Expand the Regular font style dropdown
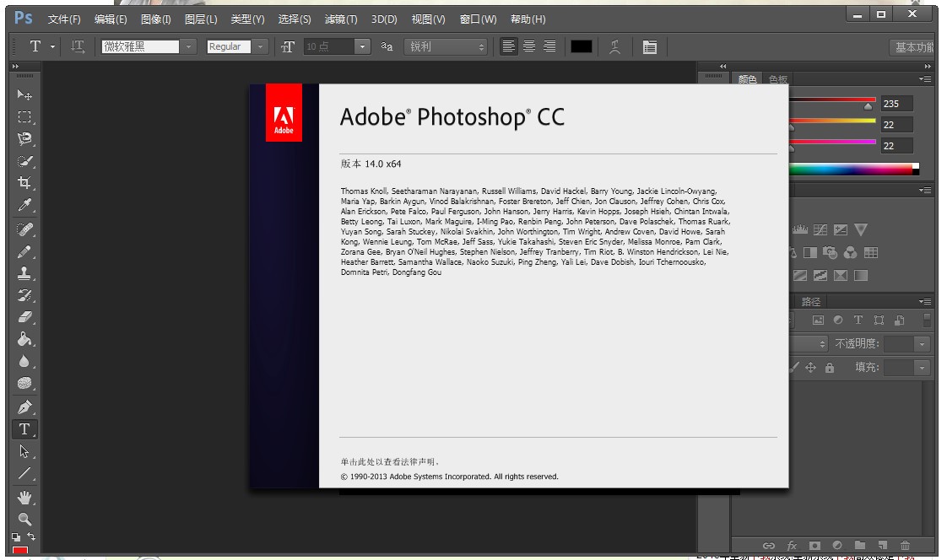947x560 pixels. [261, 47]
